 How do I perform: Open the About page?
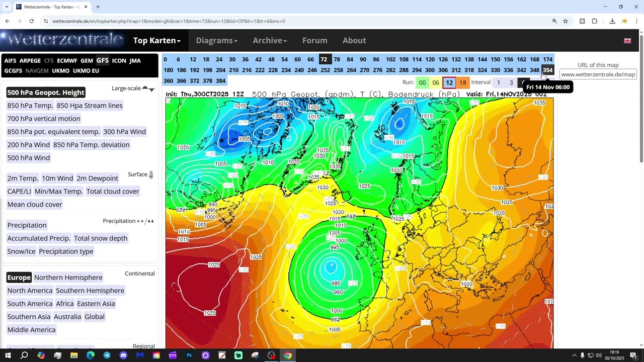pyautogui.click(x=354, y=41)
